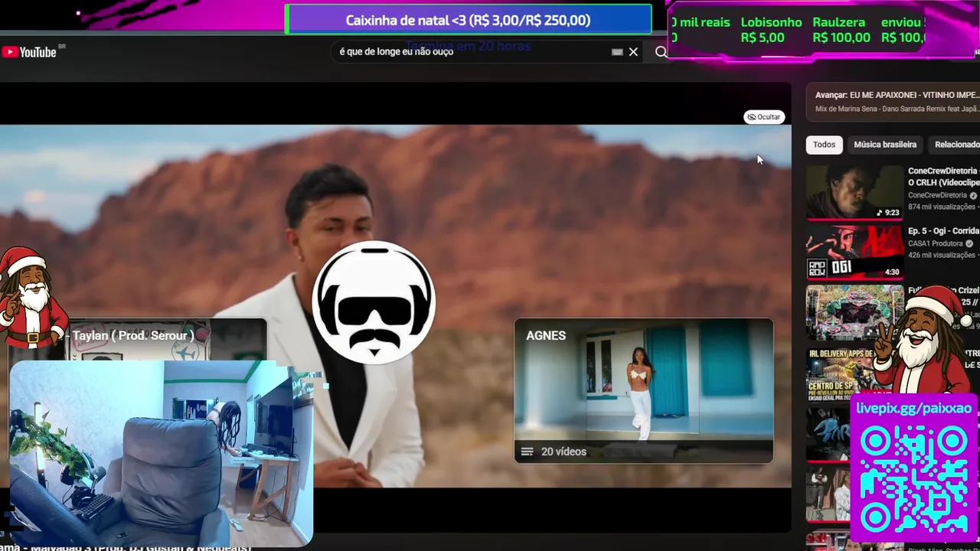Click the "Ep. 5 - Ogi - Corrida" video title
This screenshot has width=980, height=551.
(x=943, y=230)
